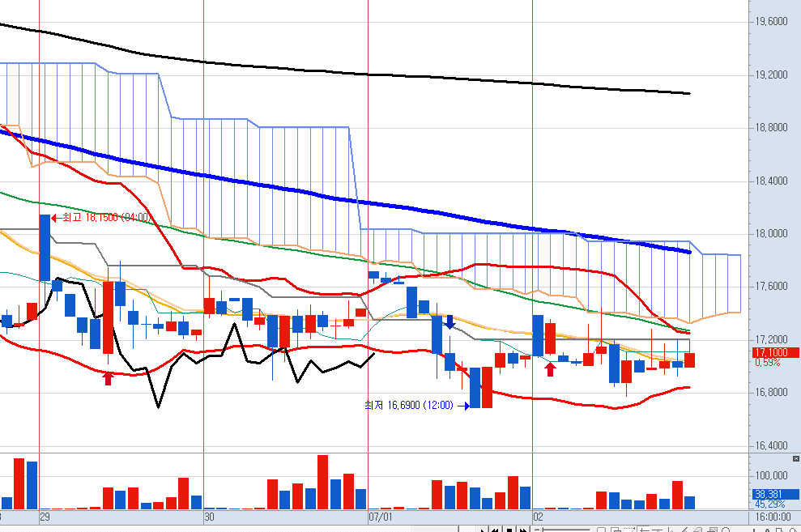The width and height of the screenshot is (801, 532).
Task: Click the rewind playback button
Action: point(496,529)
